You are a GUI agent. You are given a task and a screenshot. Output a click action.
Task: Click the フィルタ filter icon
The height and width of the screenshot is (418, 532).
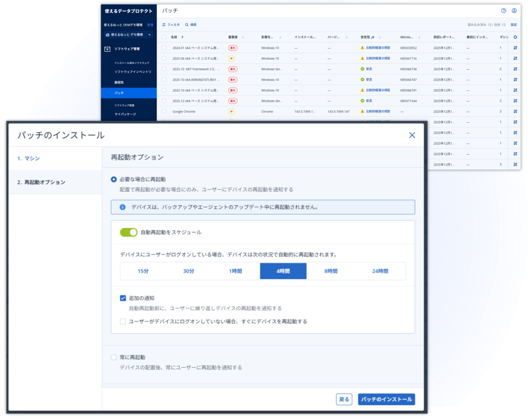pos(164,25)
